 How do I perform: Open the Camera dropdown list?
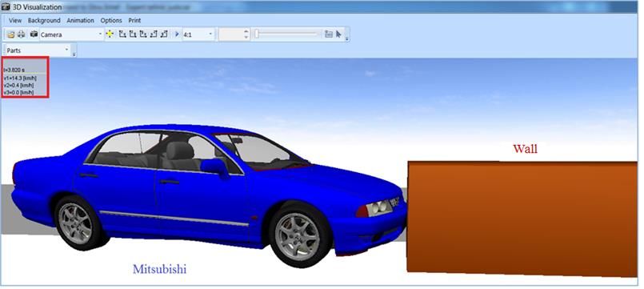coord(71,34)
